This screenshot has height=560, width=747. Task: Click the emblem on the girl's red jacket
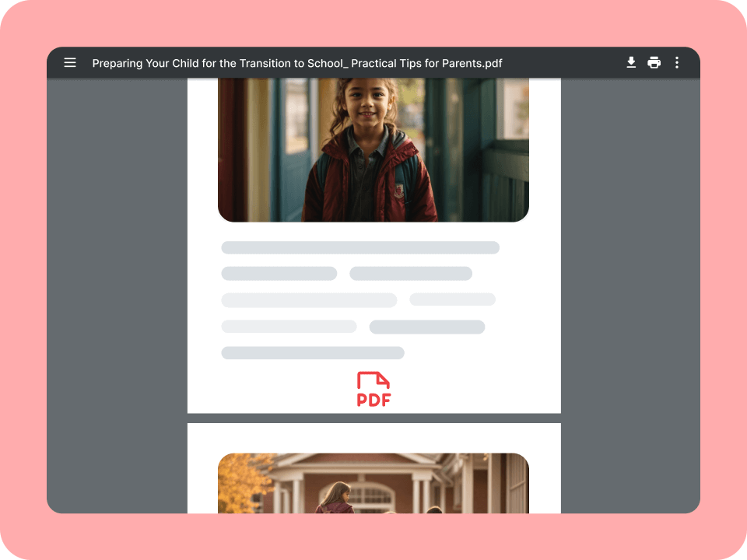[398, 189]
